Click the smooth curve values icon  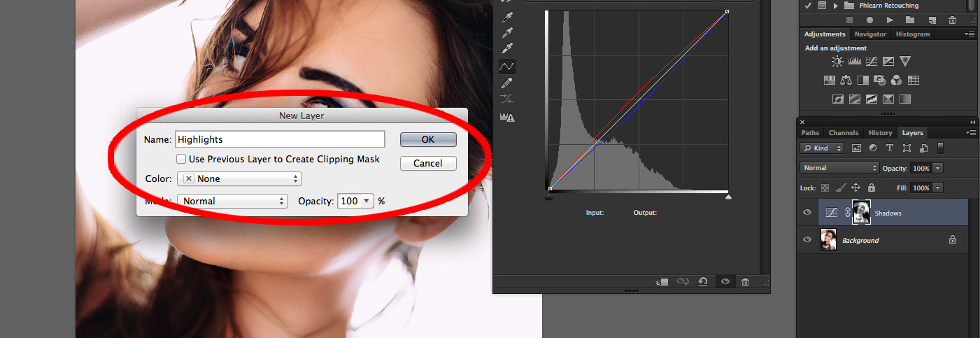coord(508,99)
